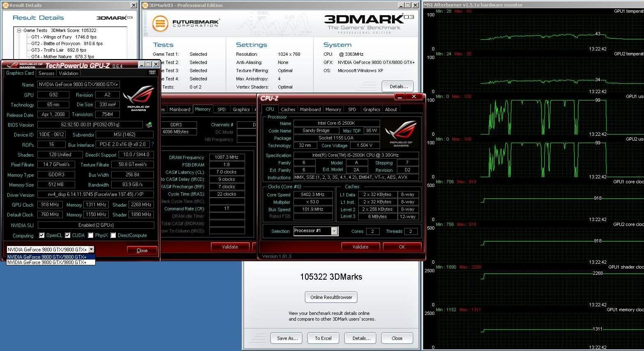Image resolution: width=644 pixels, height=351 pixels.
Task: Open the Mainboard tab in front CPU-Z window
Action: point(310,109)
